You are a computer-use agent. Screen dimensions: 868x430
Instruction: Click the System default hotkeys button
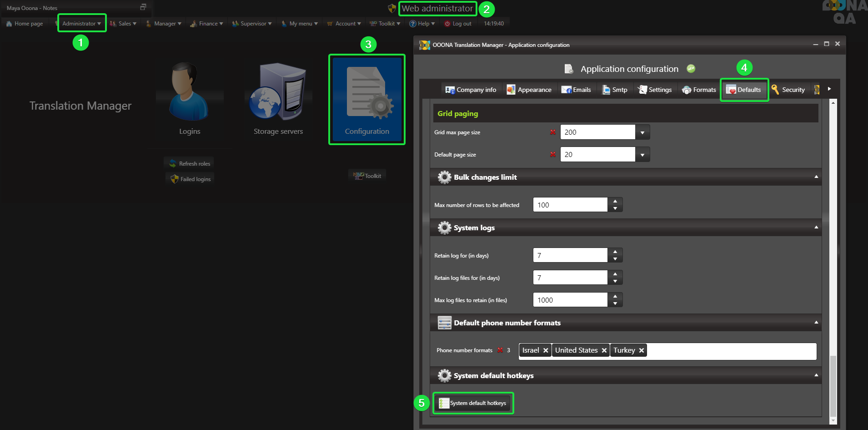point(473,403)
